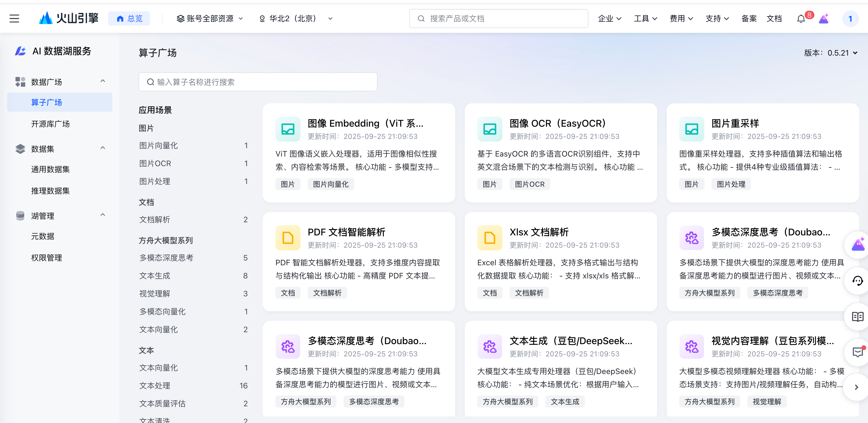Click the image resampling card icon
The image size is (868, 423).
point(691,129)
